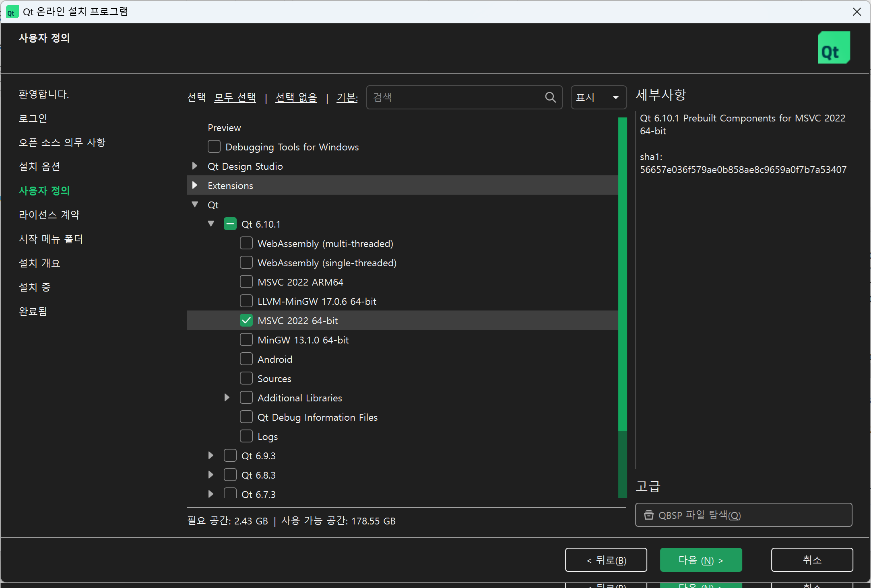Click the 다음 (N) button
Image resolution: width=871 pixels, height=588 pixels.
700,559
